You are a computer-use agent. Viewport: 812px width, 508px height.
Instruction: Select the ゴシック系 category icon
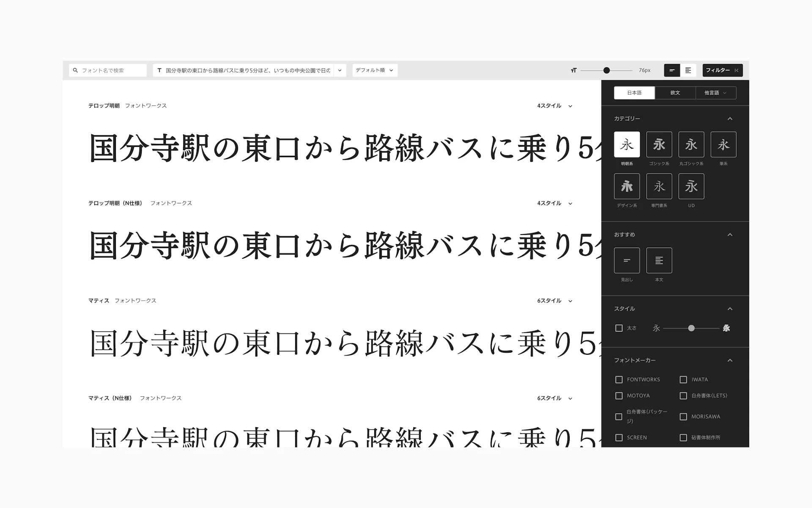coord(659,144)
